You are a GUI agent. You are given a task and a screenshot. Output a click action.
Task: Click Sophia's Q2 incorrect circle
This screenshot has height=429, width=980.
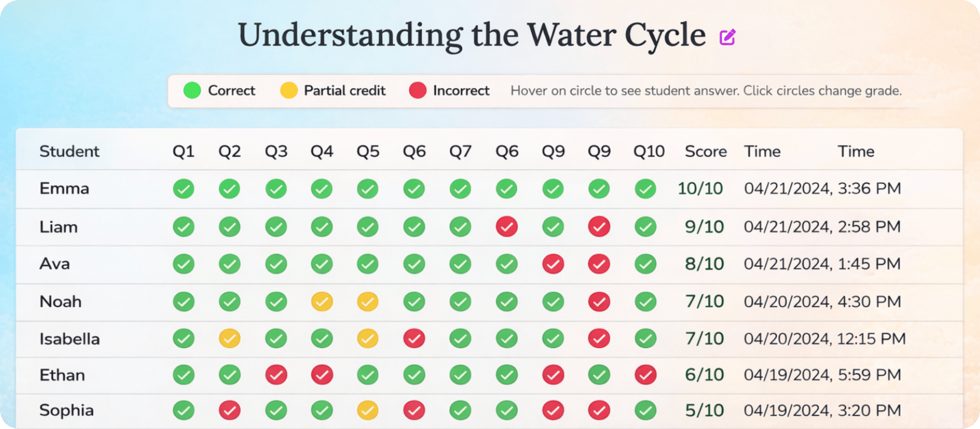[x=229, y=410]
